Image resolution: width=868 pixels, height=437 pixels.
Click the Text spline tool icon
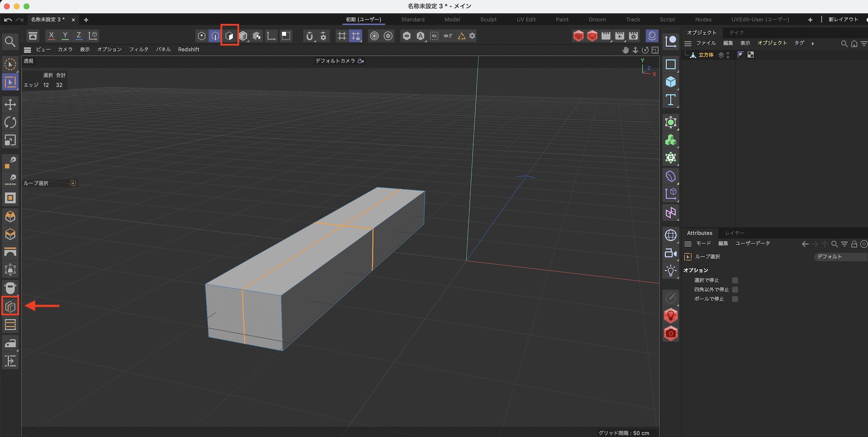click(671, 100)
